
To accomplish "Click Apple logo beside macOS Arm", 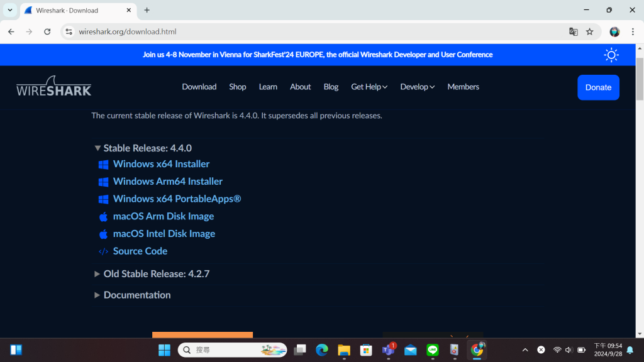I will pos(104,216).
